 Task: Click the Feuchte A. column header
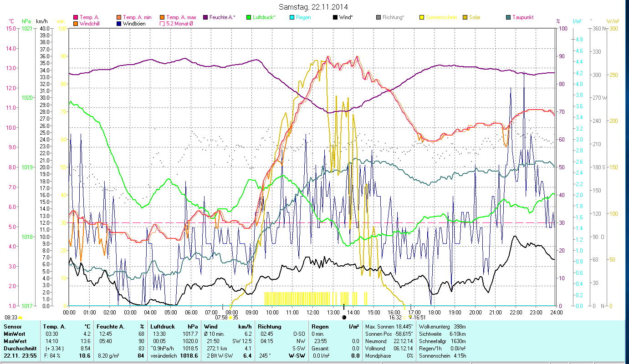pyautogui.click(x=111, y=327)
